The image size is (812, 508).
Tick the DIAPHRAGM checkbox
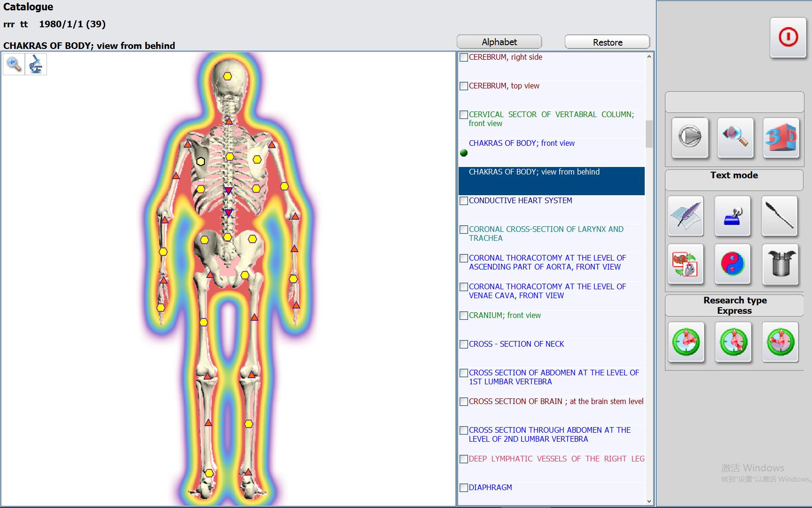tap(464, 488)
